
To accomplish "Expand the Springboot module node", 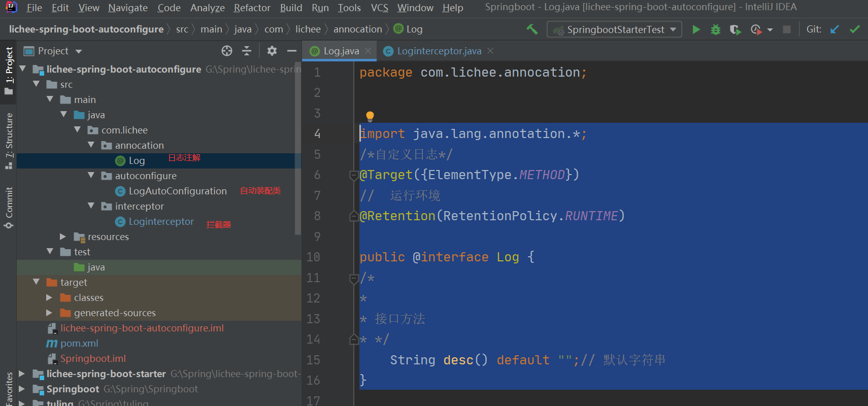I will (x=22, y=389).
